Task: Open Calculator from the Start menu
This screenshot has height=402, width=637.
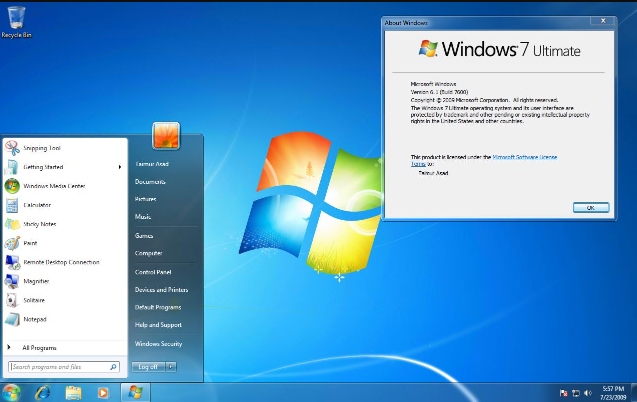Action: coord(36,205)
